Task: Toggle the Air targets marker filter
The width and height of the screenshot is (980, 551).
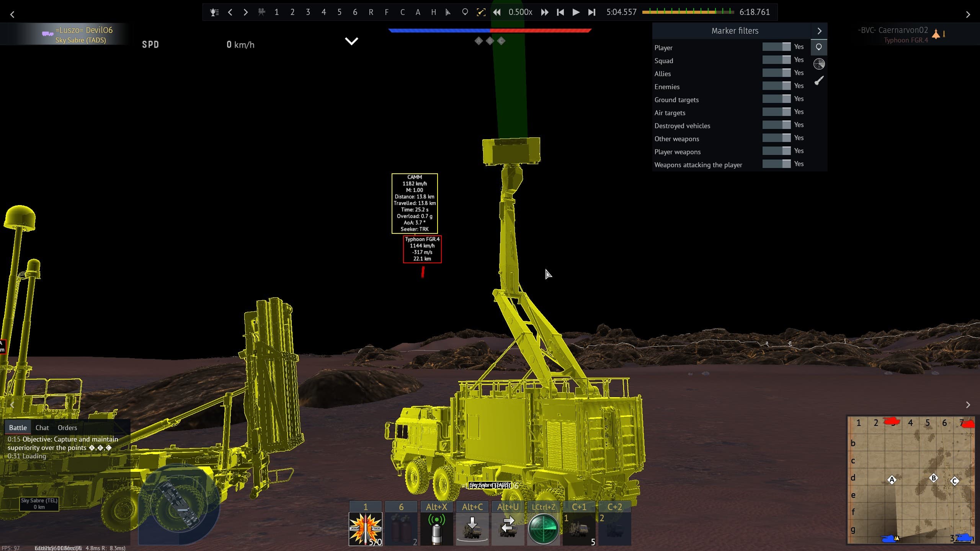Action: [776, 112]
